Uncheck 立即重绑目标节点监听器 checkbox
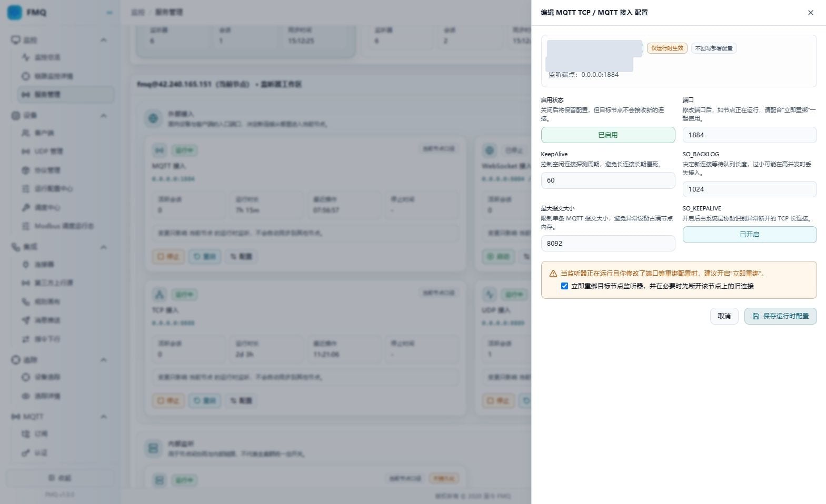 [x=564, y=286]
